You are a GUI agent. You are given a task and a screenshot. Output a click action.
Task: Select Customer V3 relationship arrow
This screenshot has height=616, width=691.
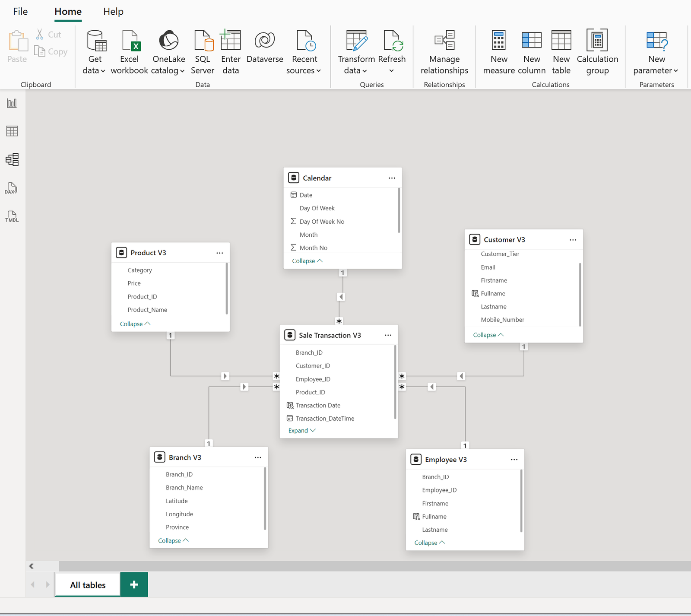[x=461, y=376]
